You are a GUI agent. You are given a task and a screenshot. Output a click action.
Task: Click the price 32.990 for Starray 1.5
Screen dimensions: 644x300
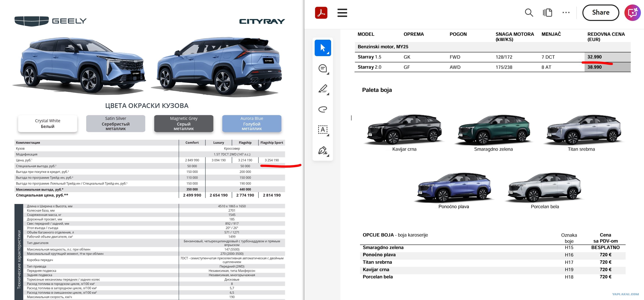point(595,57)
